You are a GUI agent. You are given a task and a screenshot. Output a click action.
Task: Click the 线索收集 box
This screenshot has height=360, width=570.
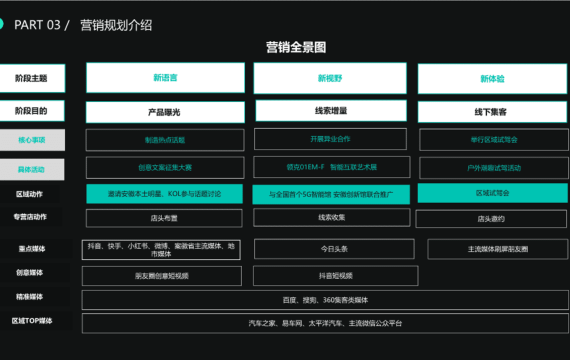pos(332,217)
